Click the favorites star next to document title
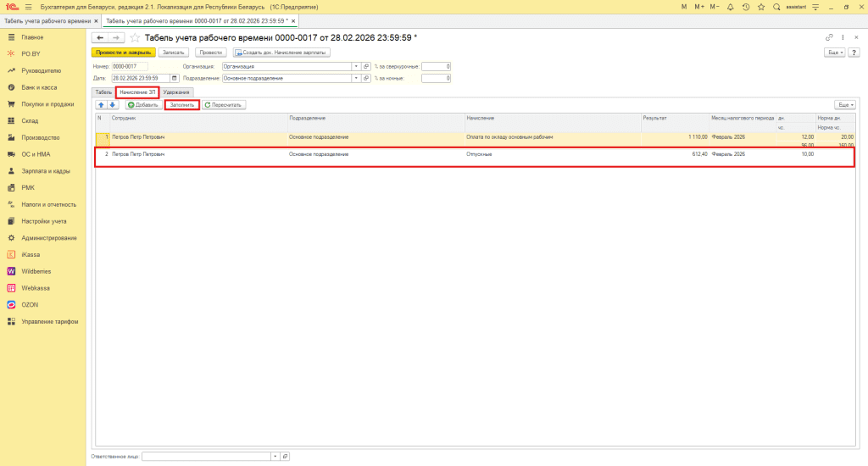The width and height of the screenshot is (868, 466). (135, 38)
